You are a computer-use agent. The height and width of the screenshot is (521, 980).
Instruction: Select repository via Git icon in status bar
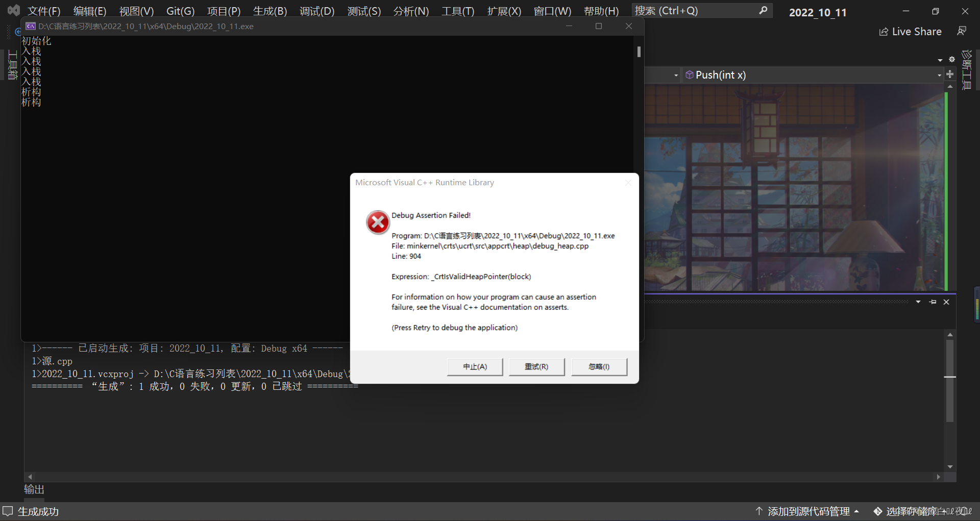[878, 511]
